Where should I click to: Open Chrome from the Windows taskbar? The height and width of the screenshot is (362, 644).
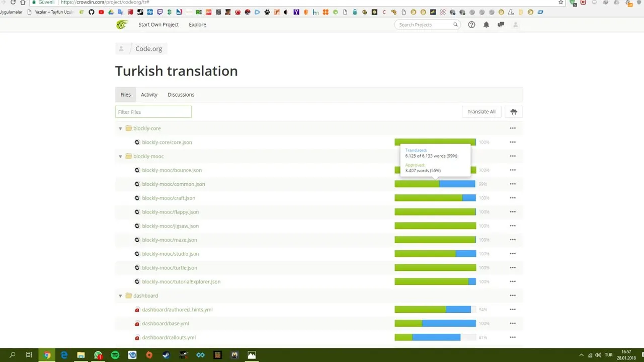pyautogui.click(x=47, y=355)
